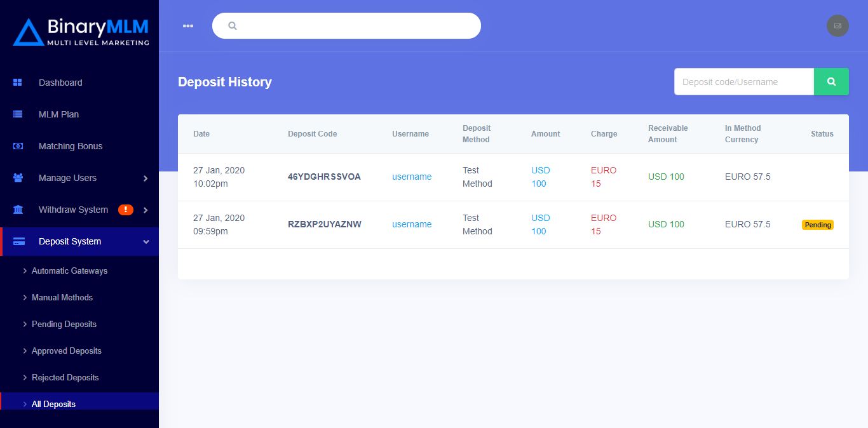The height and width of the screenshot is (428, 868).
Task: Click Test Method in the 46YDGHRSSVOA row
Action: click(x=477, y=177)
